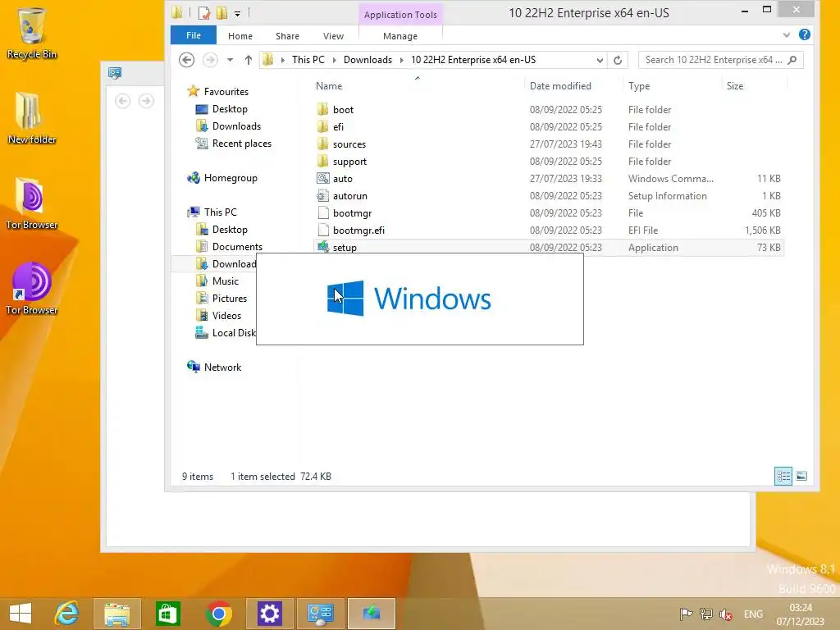Select Network in navigation pane
The width and height of the screenshot is (840, 630).
[x=222, y=367]
